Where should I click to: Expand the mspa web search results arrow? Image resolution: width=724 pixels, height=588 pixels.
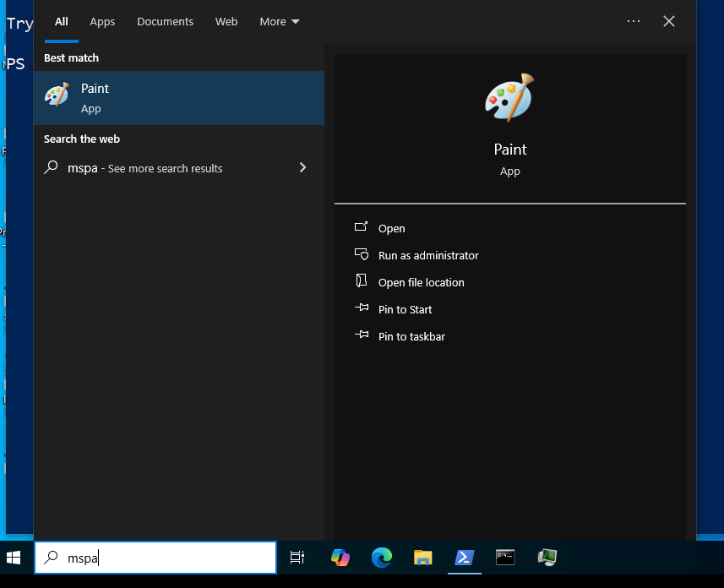point(302,168)
